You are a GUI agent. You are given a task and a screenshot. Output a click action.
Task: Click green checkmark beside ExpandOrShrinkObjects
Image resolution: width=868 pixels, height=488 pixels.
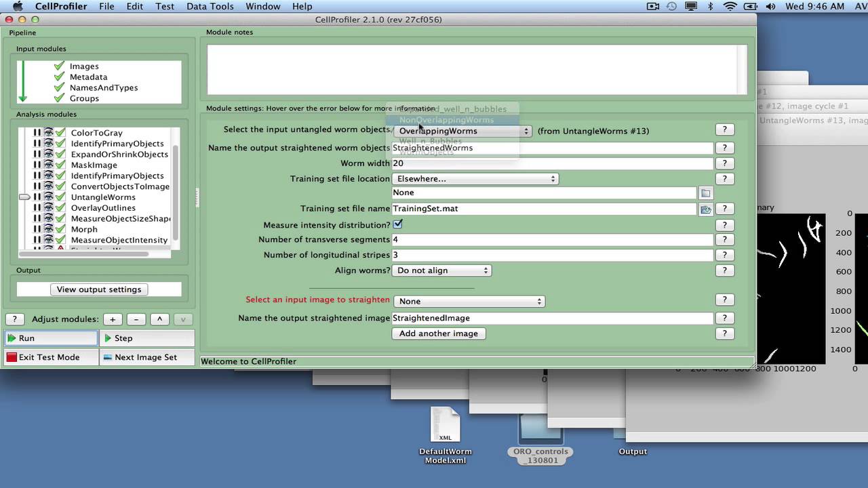[60, 154]
